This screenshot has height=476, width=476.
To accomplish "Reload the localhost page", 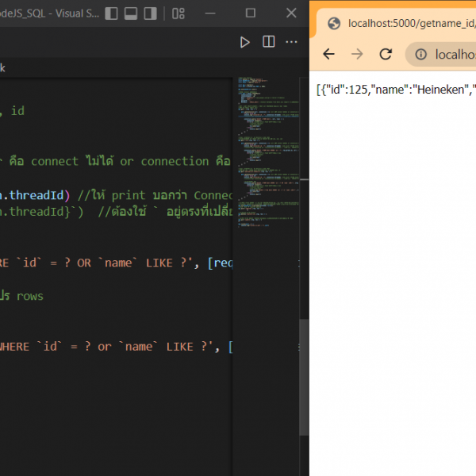I will 386,54.
